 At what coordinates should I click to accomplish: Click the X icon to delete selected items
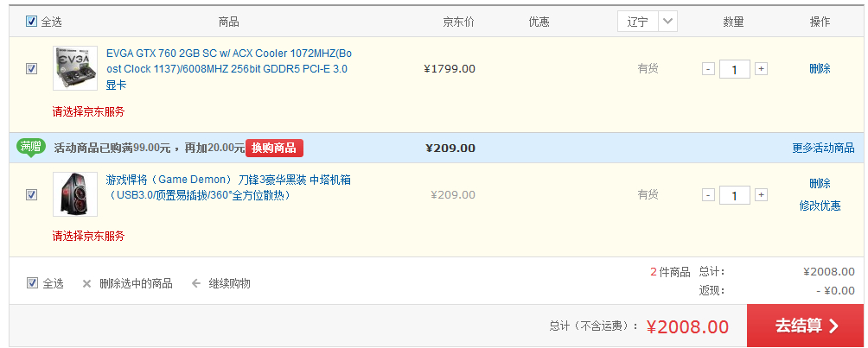tap(86, 283)
